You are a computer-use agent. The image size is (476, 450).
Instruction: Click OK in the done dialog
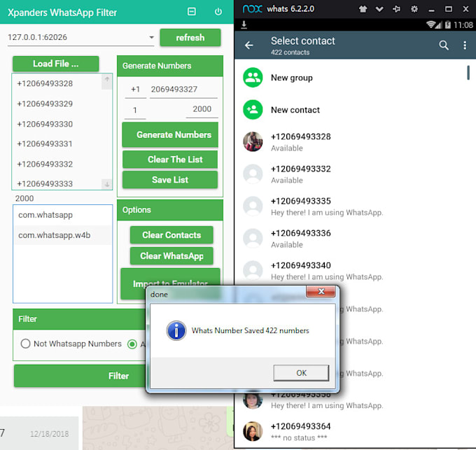point(301,373)
